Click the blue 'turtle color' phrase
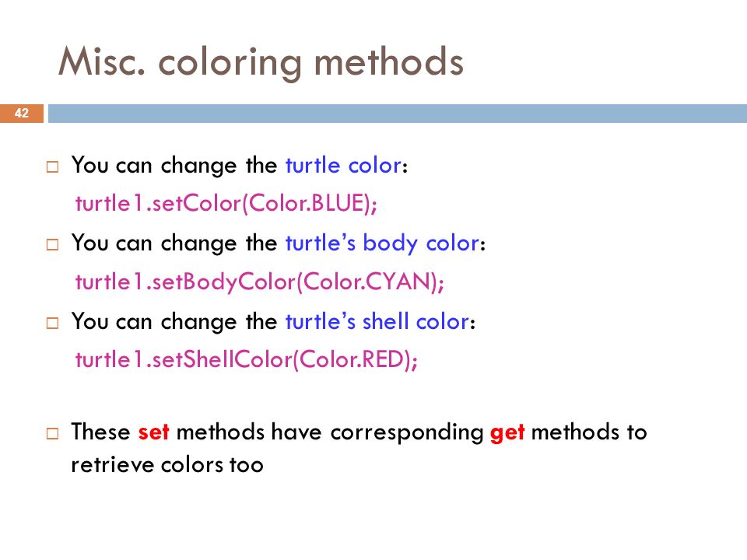The width and height of the screenshot is (747, 560). click(343, 165)
